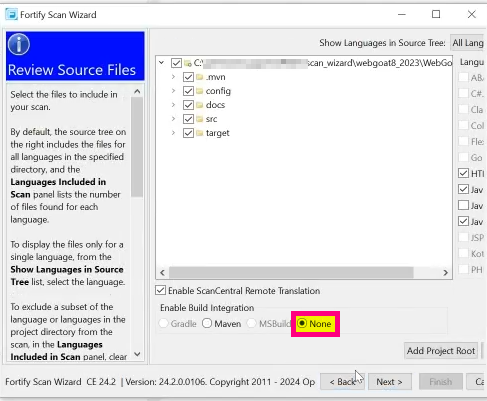This screenshot has width=487, height=401.
Task: Click the target folder icon
Action: [x=200, y=133]
